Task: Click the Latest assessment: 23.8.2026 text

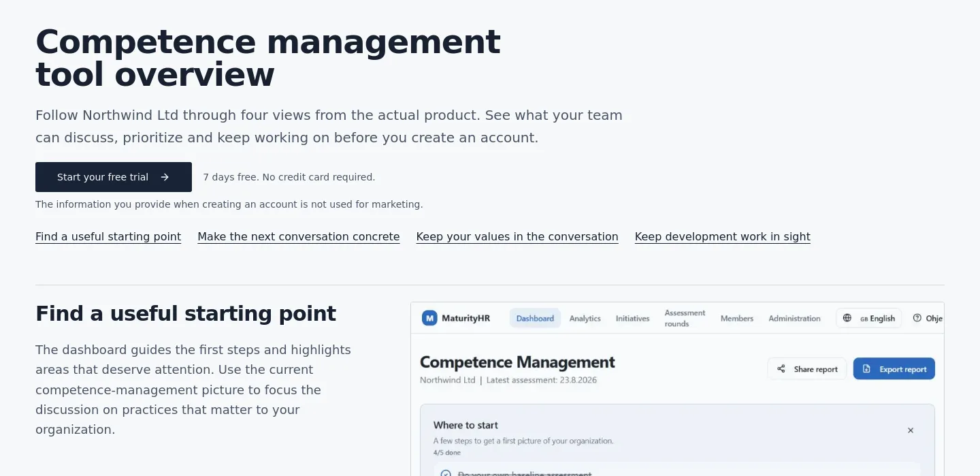Action: click(542, 380)
